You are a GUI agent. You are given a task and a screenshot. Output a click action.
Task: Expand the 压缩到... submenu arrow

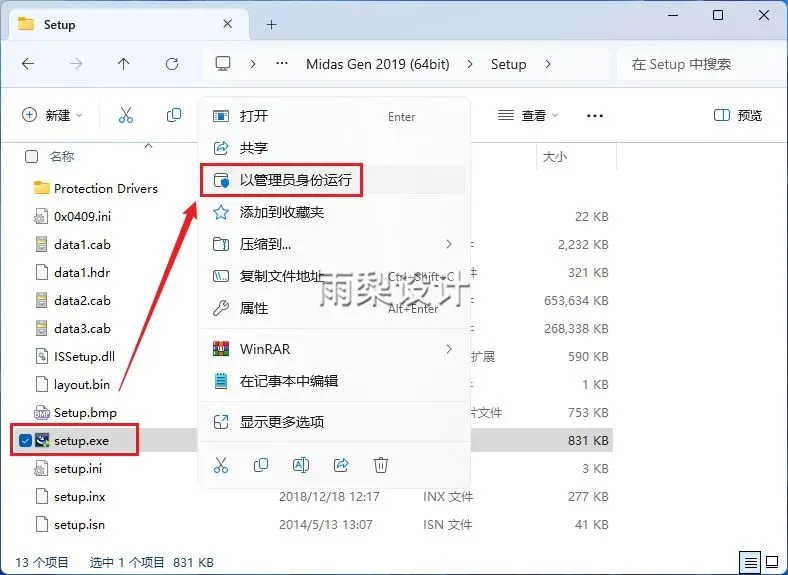pyautogui.click(x=449, y=244)
